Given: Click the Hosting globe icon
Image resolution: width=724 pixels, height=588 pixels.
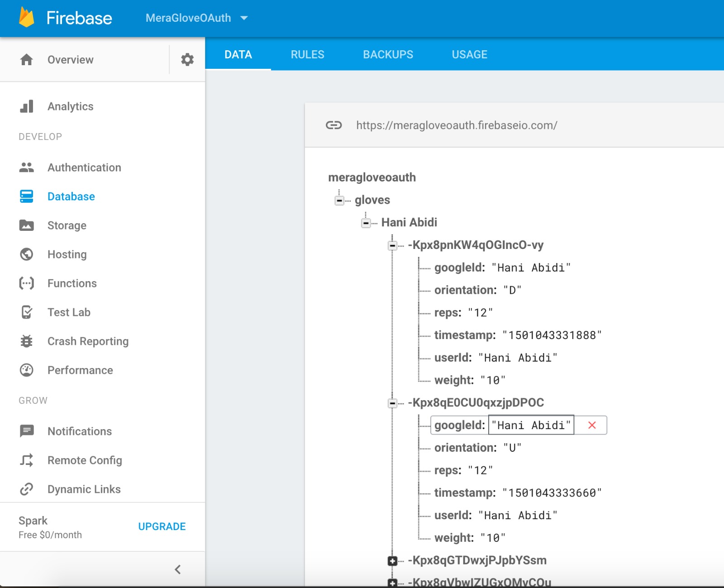Looking at the screenshot, I should [x=27, y=254].
